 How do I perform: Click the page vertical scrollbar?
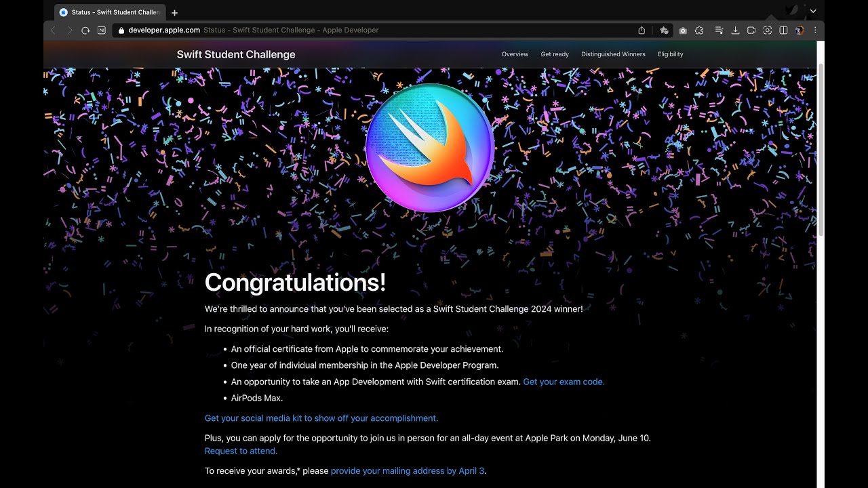tap(821, 149)
